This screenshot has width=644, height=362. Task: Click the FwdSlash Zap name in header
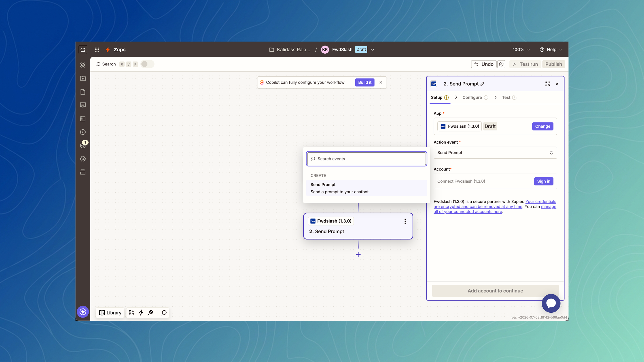click(342, 49)
